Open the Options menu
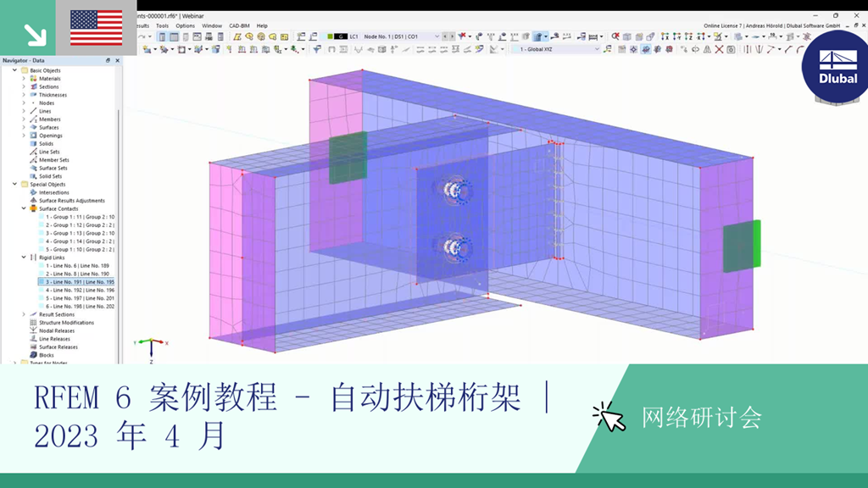The height and width of the screenshot is (488, 868). pos(186,25)
